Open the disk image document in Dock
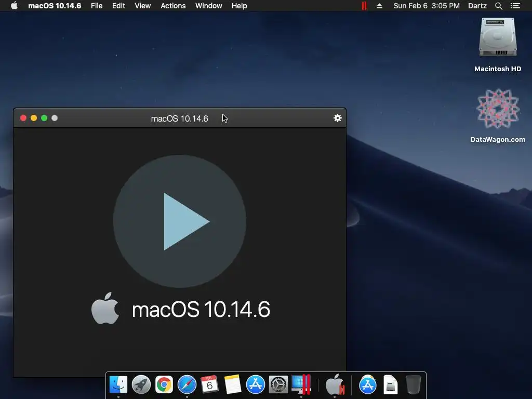Viewport: 532px width, 399px height. click(391, 384)
